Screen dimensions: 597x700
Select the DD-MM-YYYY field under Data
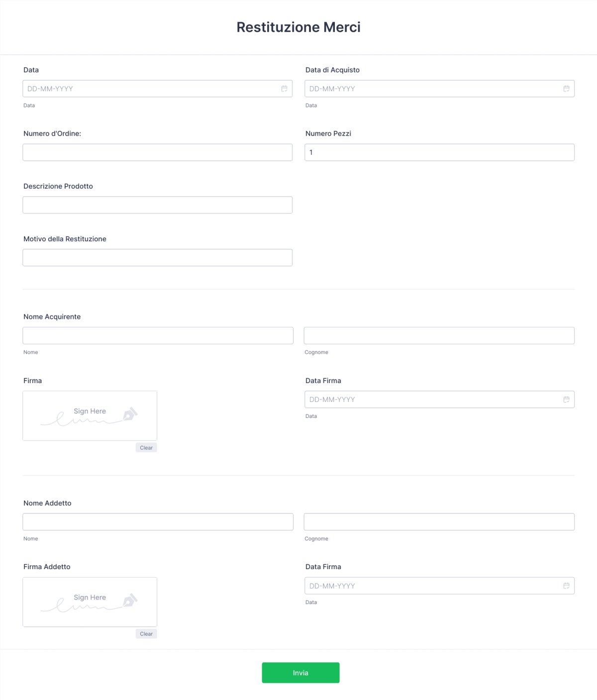[x=149, y=88]
